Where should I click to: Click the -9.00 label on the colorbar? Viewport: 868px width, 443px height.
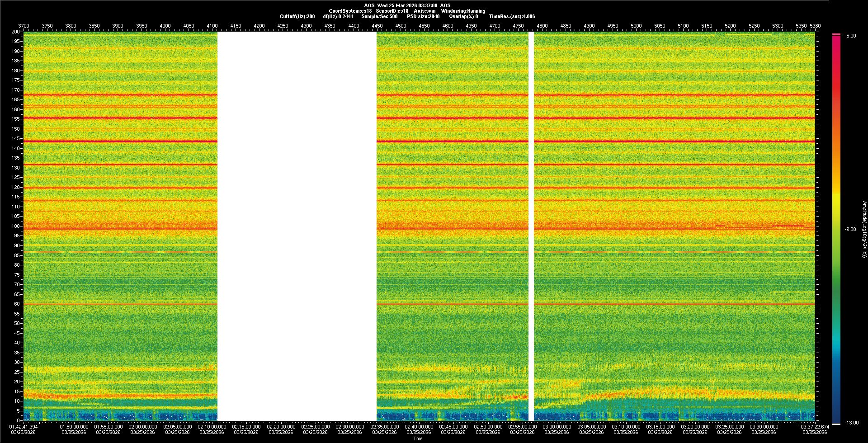[x=850, y=230]
